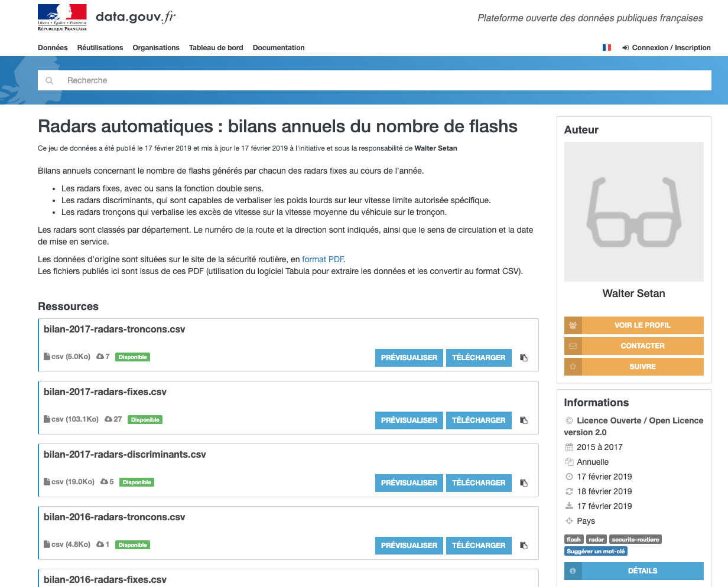Click the search magnifier icon
Image resolution: width=728 pixels, height=587 pixels.
[50, 80]
